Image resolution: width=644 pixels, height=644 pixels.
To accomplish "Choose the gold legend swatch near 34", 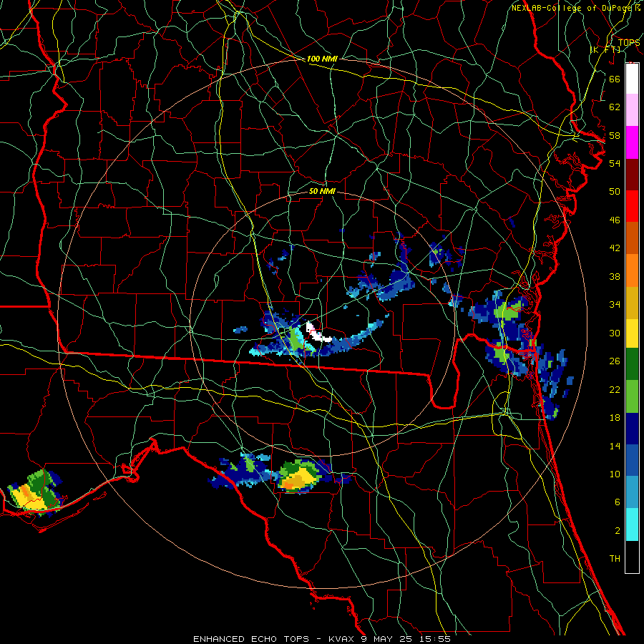I will click(x=632, y=303).
